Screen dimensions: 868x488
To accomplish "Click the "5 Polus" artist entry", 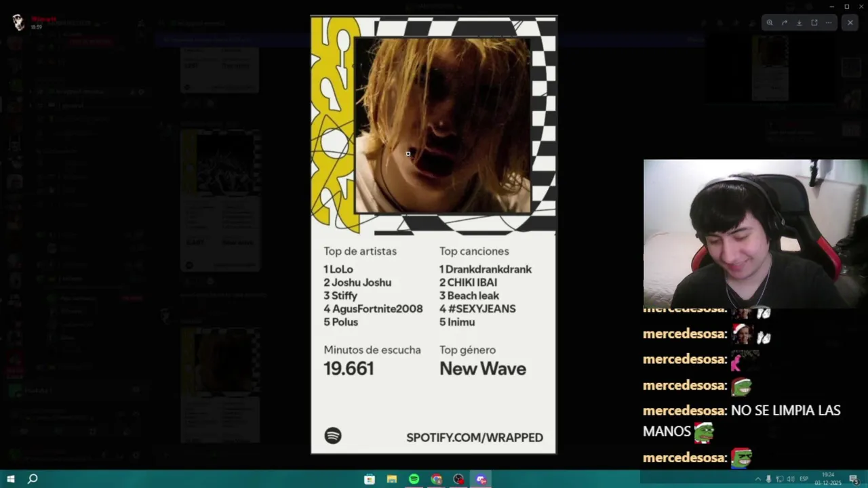I will click(341, 322).
